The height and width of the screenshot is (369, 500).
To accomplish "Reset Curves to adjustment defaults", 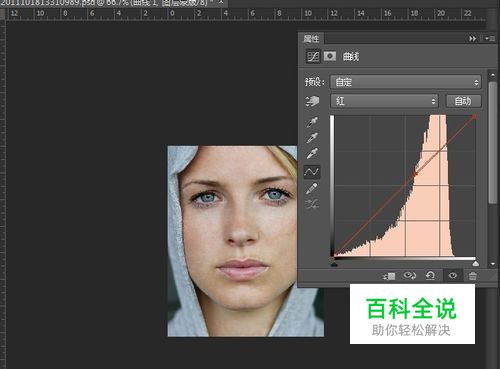I will 430,276.
